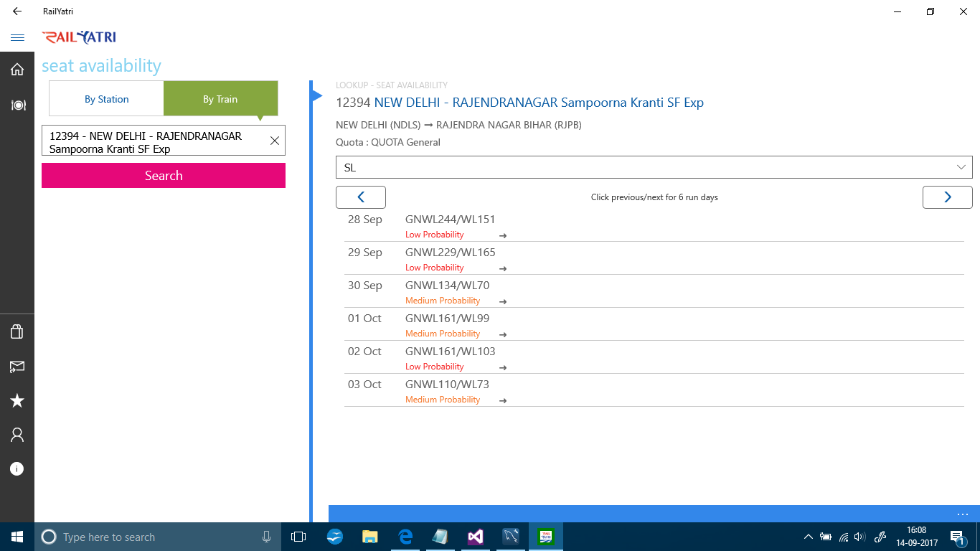Clear the train search field text

[x=274, y=141]
